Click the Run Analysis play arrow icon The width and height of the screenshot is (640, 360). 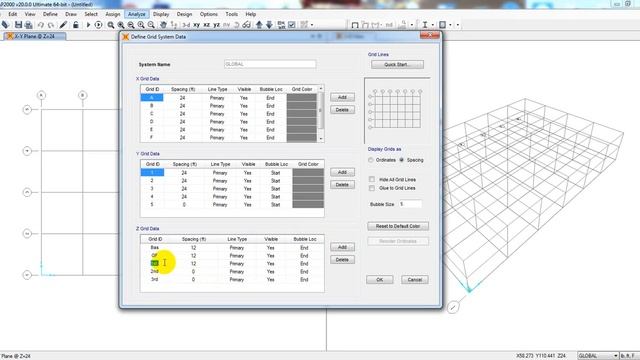click(88, 25)
